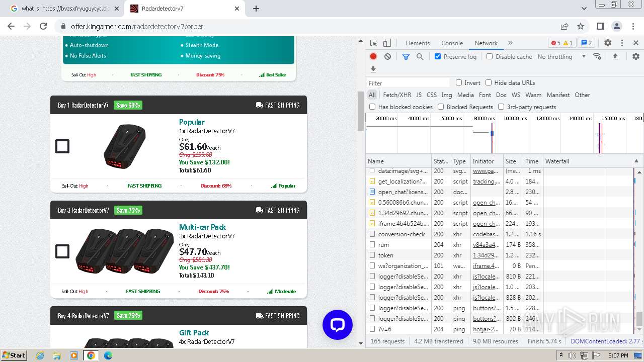
Task: Open the Chrome profile avatar icon
Action: 617,26
